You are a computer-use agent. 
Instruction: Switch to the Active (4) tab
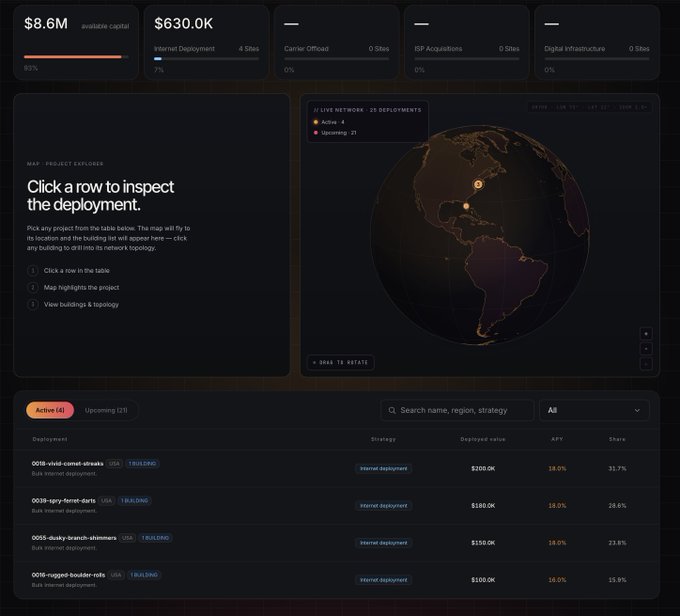(50, 410)
